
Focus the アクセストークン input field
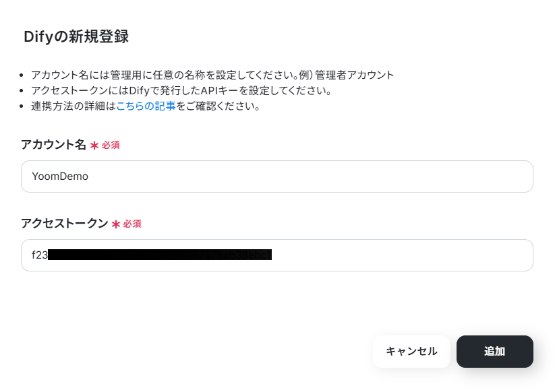pos(276,255)
